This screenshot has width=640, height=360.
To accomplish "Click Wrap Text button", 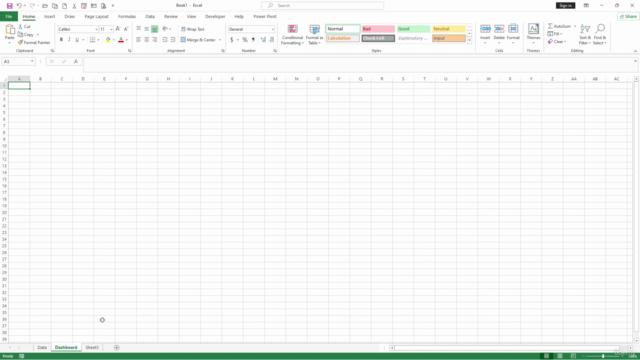I will pyautogui.click(x=193, y=29).
